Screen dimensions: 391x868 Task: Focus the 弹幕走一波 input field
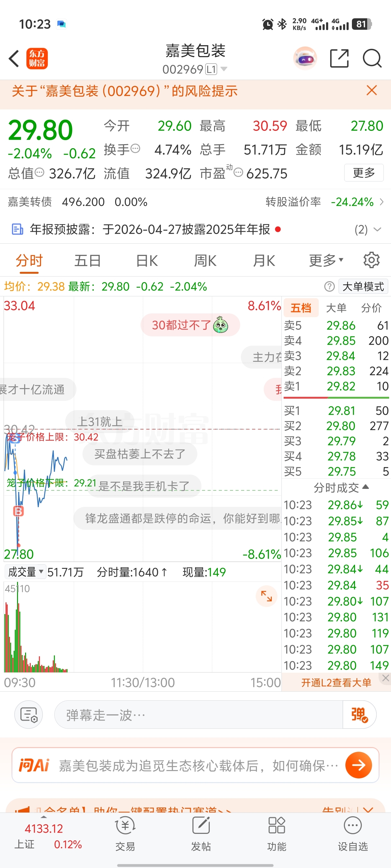[198, 715]
